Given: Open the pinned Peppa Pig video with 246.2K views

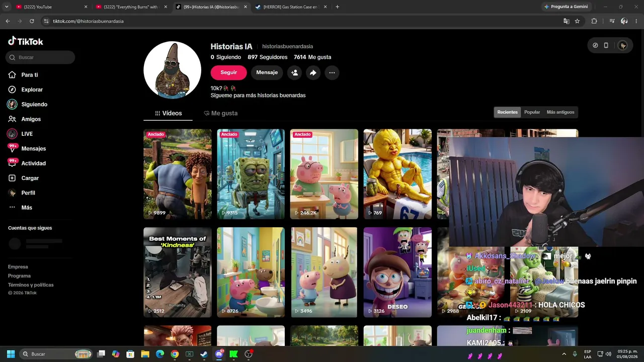Looking at the screenshot, I should [324, 174].
